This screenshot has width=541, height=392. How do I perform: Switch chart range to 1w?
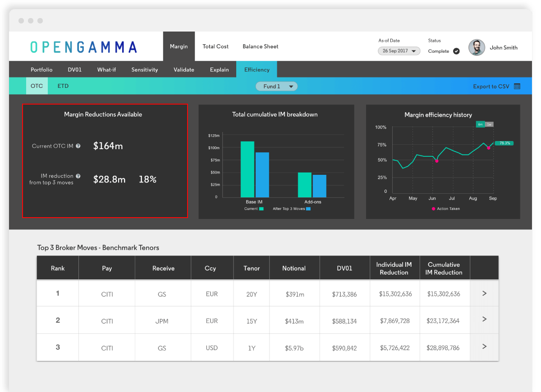coord(489,124)
